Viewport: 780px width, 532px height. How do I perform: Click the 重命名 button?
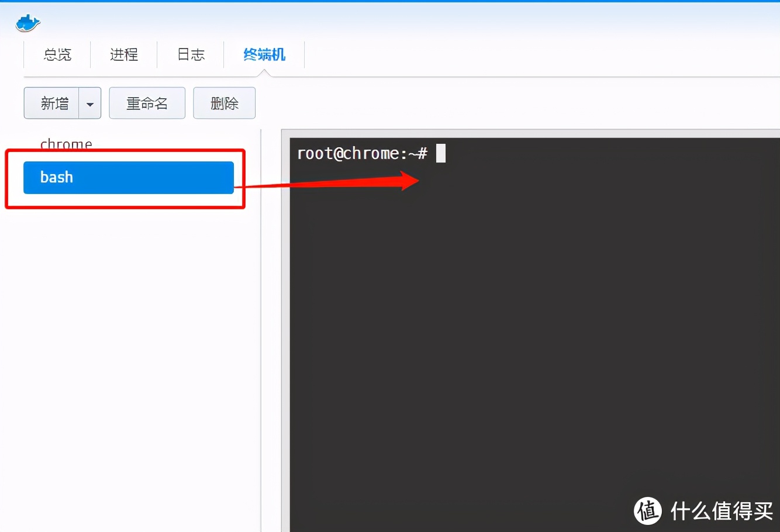(x=147, y=103)
